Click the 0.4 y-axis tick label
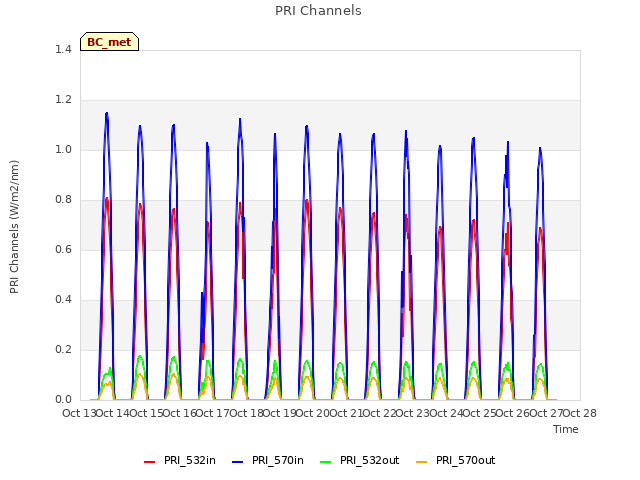The image size is (640, 480). tap(63, 300)
